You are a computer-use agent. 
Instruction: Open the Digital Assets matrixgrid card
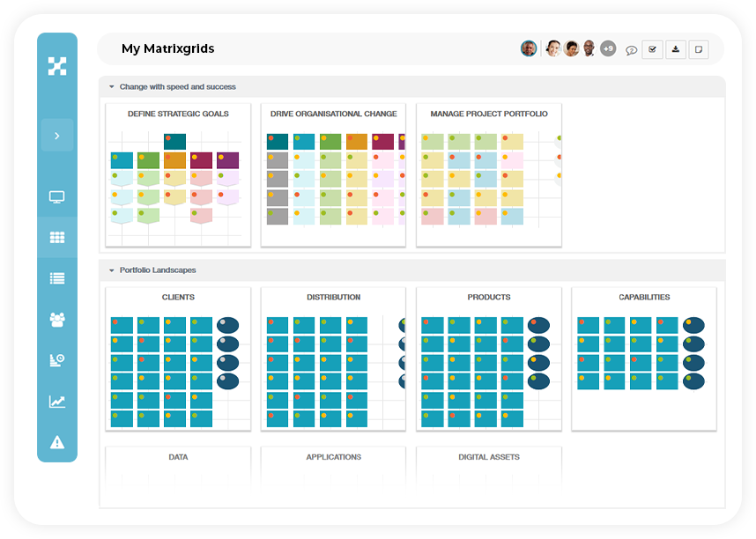[489, 468]
